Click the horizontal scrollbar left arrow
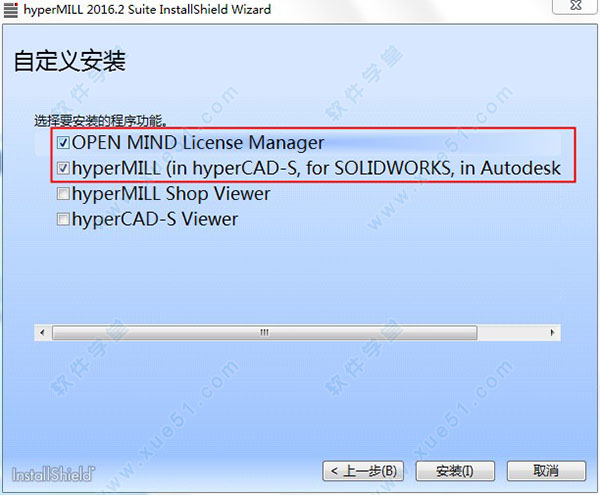This screenshot has width=600, height=495. 42,332
